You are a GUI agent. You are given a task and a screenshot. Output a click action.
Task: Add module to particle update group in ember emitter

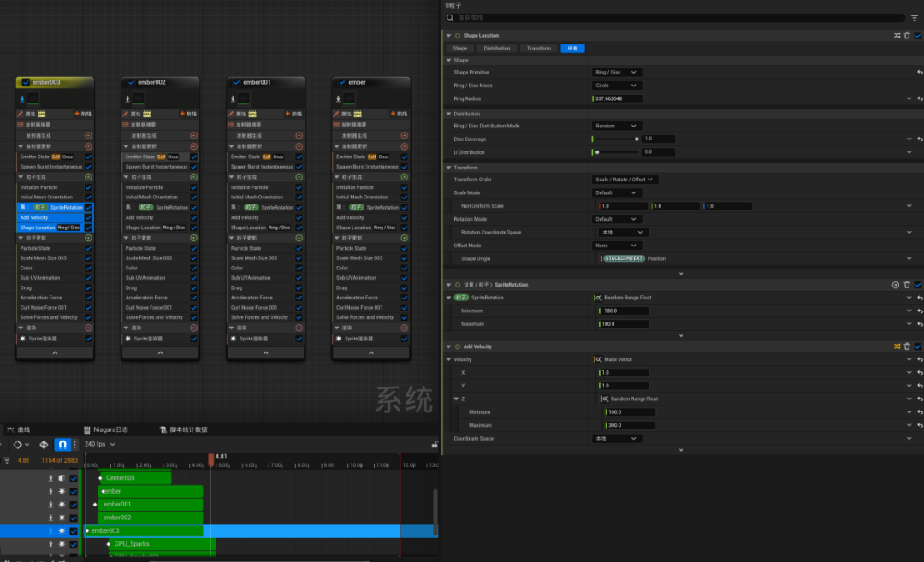click(x=404, y=238)
